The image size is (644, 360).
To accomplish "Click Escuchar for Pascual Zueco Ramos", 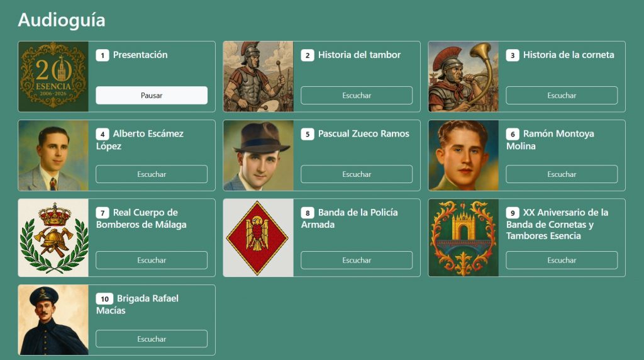I will pos(357,174).
